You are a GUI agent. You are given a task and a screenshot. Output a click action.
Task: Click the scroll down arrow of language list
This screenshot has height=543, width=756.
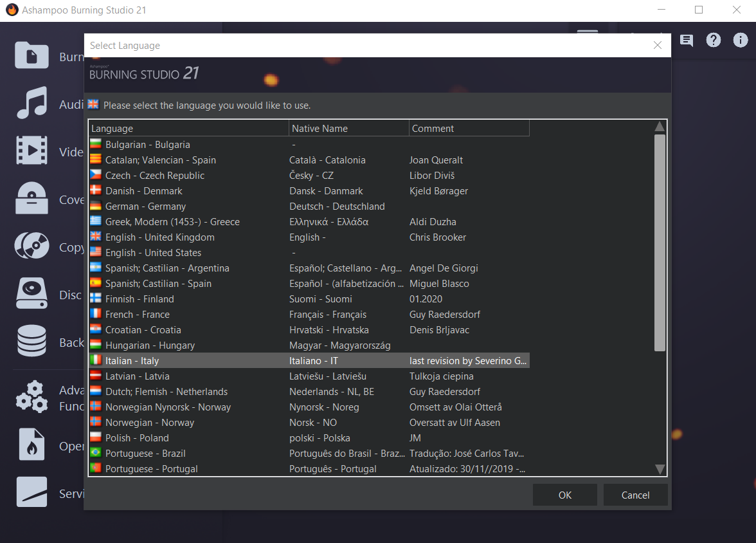660,469
